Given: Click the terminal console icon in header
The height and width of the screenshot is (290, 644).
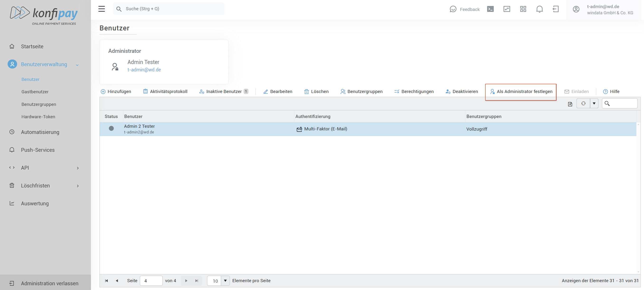Looking at the screenshot, I should pyautogui.click(x=490, y=9).
